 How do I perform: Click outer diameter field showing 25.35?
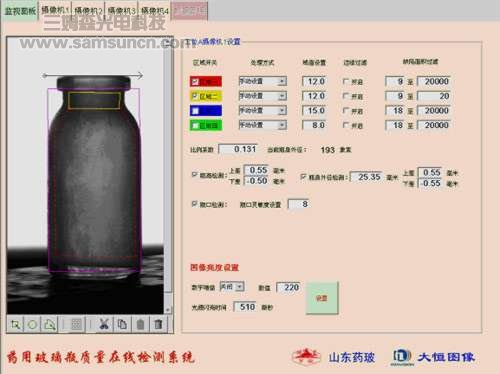click(x=367, y=177)
